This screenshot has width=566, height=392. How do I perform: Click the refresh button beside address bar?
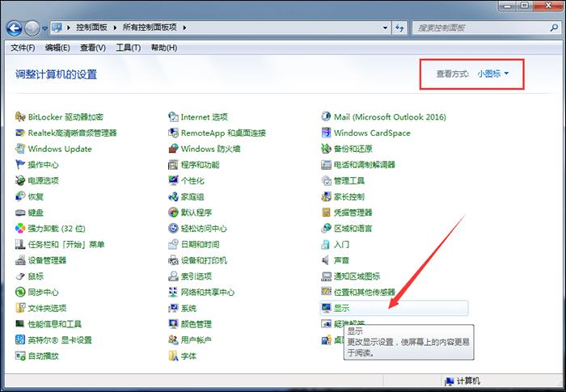point(399,27)
